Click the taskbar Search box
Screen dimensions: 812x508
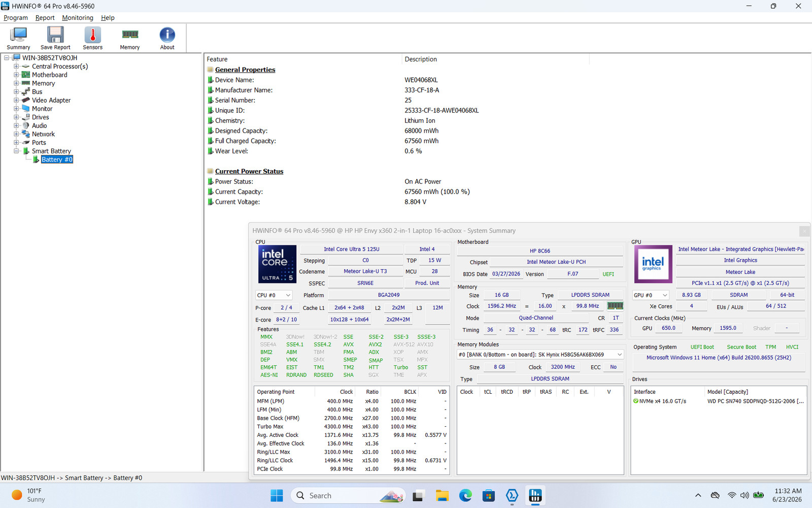348,495
